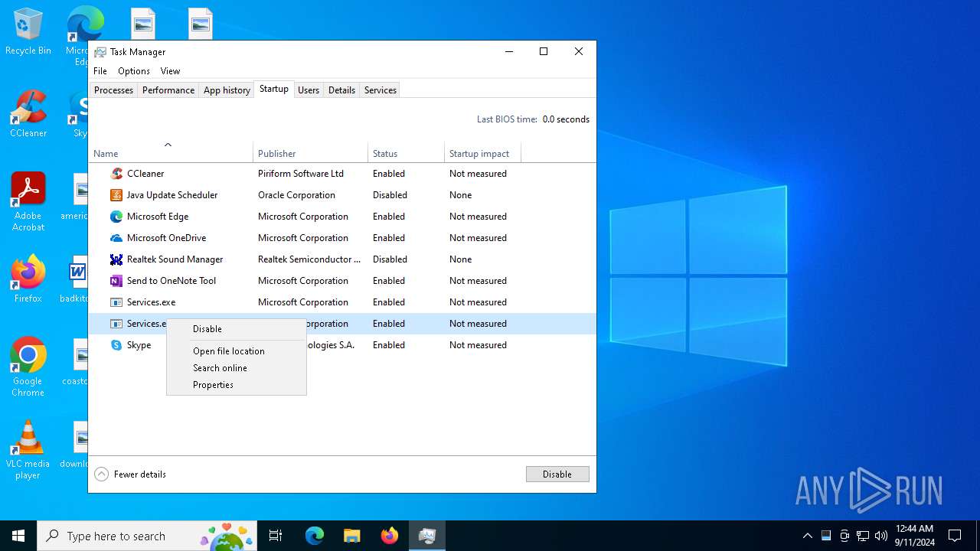The image size is (980, 551).
Task: Choose Search online in context menu
Action: 237,368
